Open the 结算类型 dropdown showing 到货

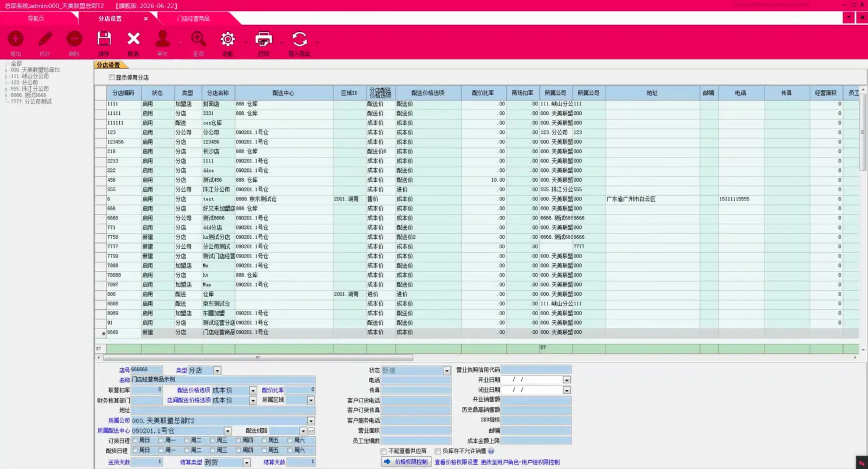coord(247,462)
